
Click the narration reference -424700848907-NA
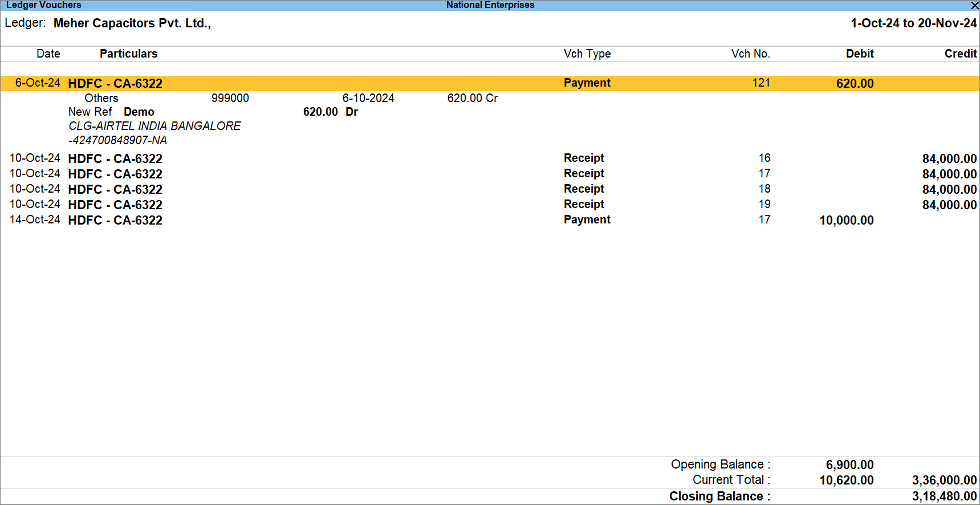point(117,140)
